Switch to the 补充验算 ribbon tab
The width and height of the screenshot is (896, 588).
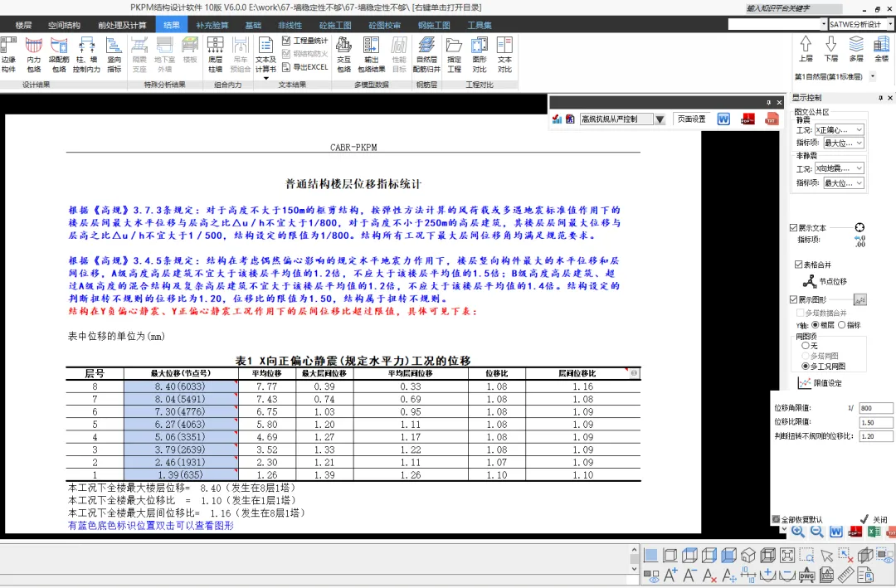point(212,25)
